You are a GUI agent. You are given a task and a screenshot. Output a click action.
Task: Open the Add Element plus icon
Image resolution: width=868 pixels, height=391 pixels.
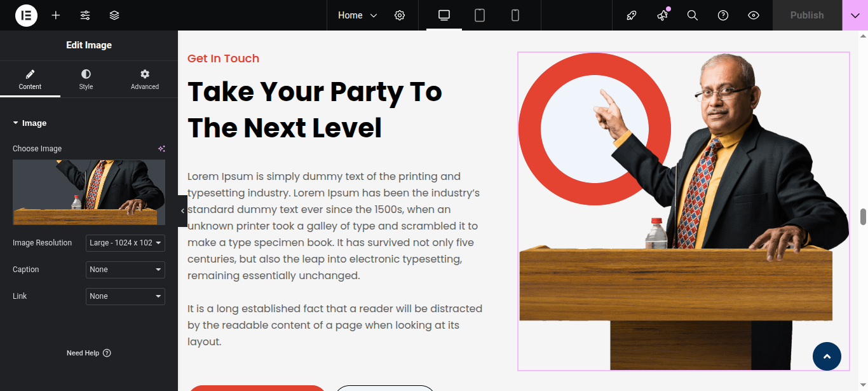click(x=56, y=15)
